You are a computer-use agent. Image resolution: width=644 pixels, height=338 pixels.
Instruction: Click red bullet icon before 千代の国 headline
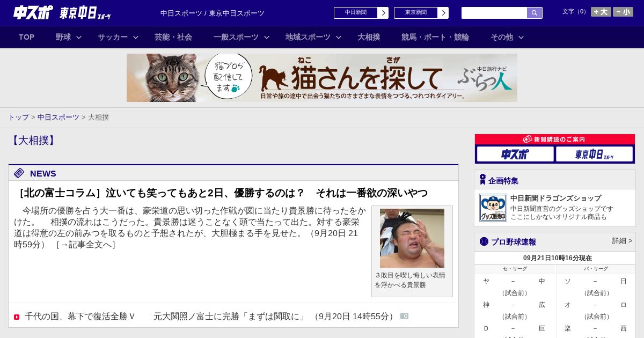pos(17,317)
